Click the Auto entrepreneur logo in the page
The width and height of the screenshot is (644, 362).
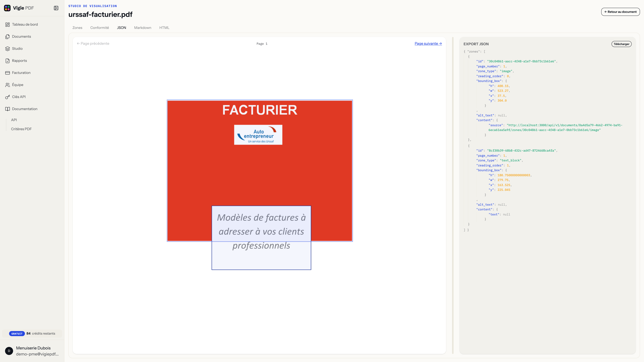[258, 135]
